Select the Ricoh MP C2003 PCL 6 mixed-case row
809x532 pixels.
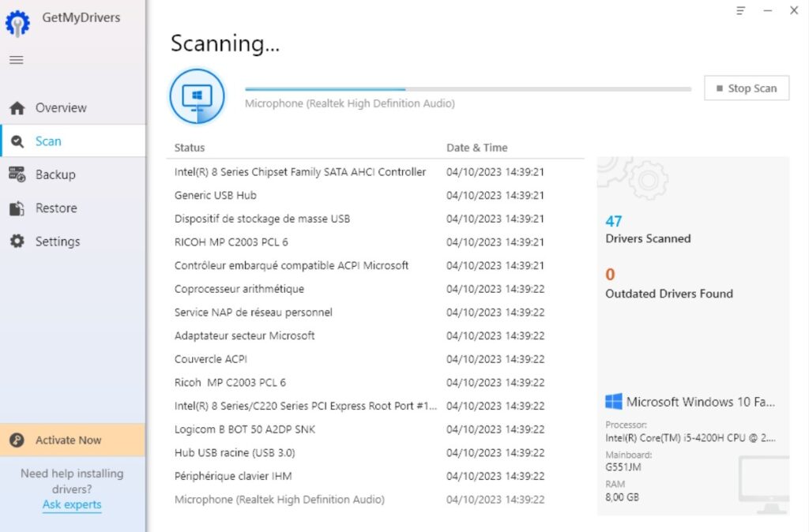tap(375, 383)
